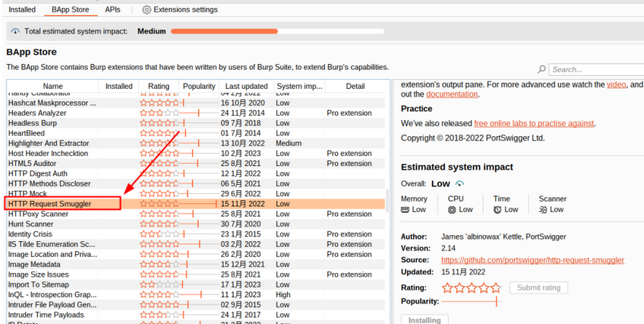This screenshot has height=324, width=644.
Task: Sort by the Installed column header
Action: (x=118, y=87)
